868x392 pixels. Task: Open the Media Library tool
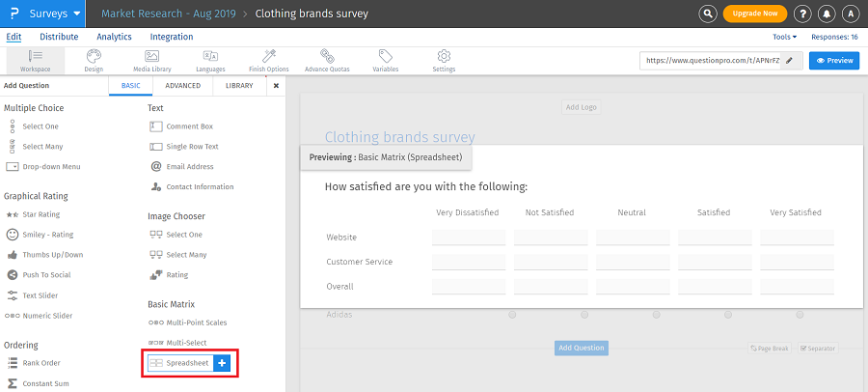pos(151,60)
